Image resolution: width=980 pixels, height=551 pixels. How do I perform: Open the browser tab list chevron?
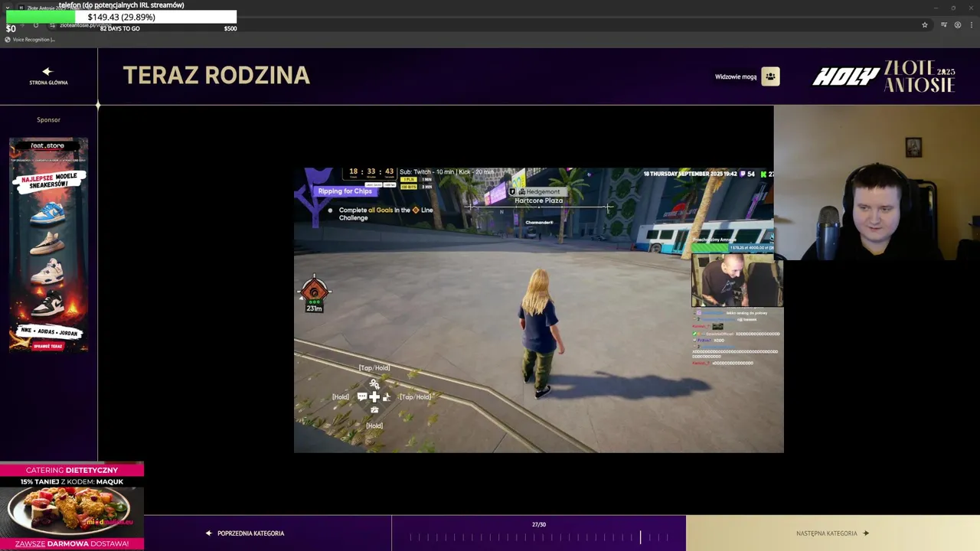coord(8,8)
